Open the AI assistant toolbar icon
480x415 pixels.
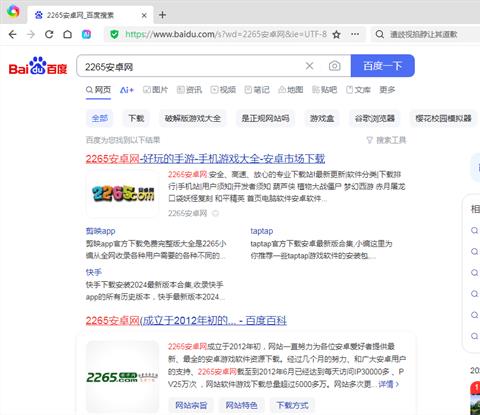86,34
